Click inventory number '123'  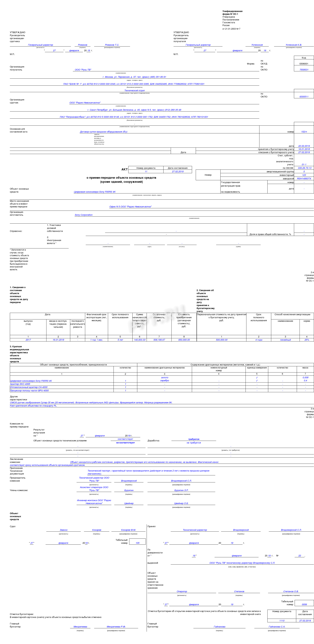click(304, 175)
